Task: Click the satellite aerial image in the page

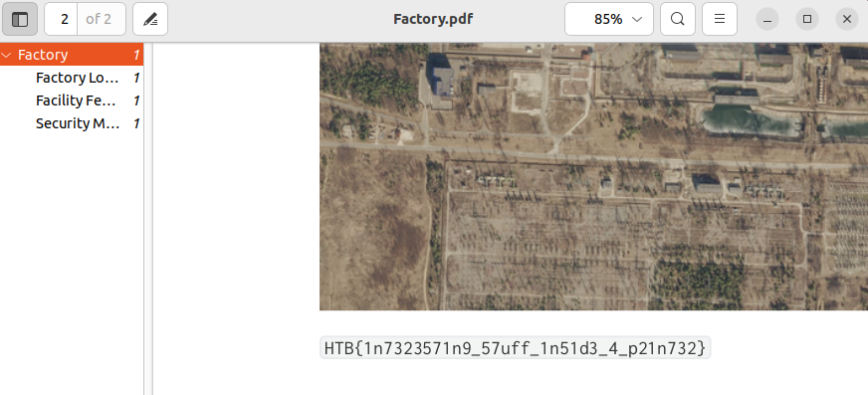Action: [x=593, y=176]
